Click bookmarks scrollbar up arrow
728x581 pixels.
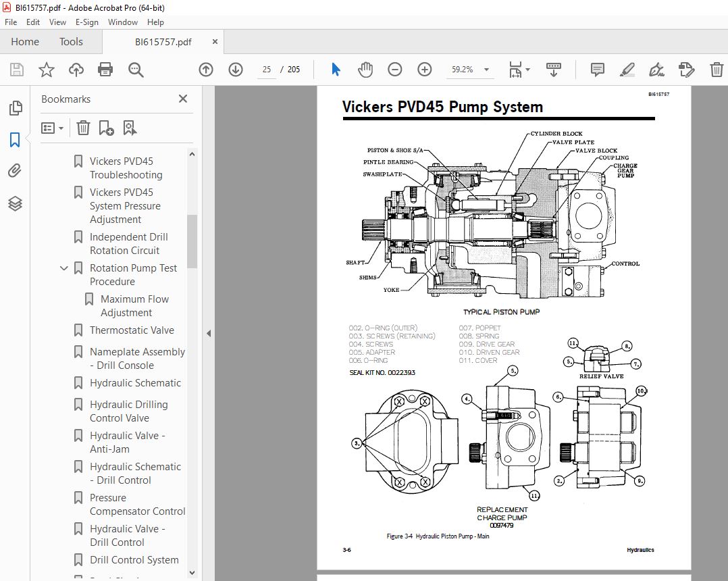pyautogui.click(x=192, y=154)
